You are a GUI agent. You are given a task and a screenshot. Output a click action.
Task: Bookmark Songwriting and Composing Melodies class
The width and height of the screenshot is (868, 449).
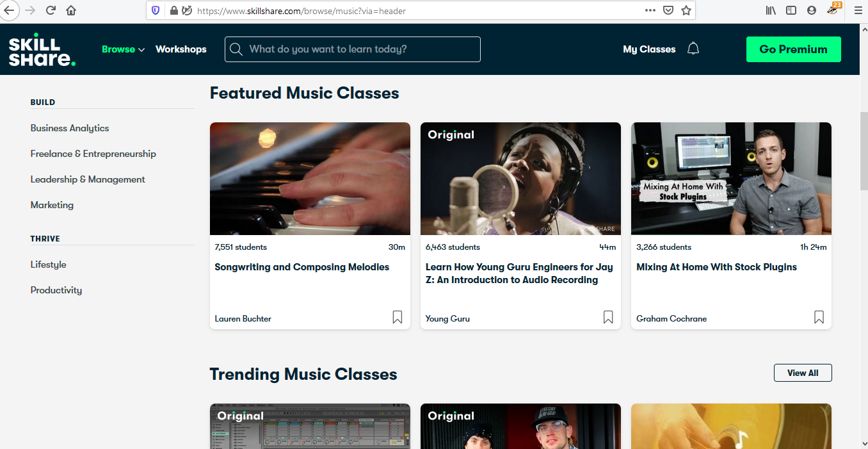pyautogui.click(x=398, y=317)
